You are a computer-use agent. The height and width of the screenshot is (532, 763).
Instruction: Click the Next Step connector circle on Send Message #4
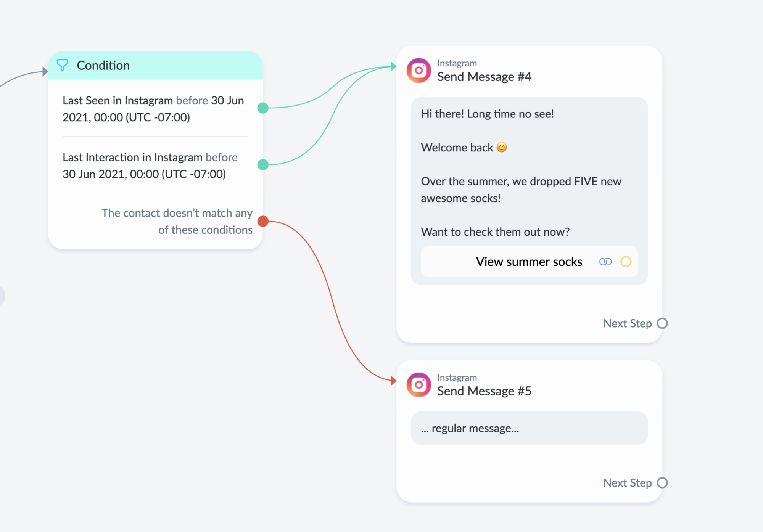coord(663,323)
